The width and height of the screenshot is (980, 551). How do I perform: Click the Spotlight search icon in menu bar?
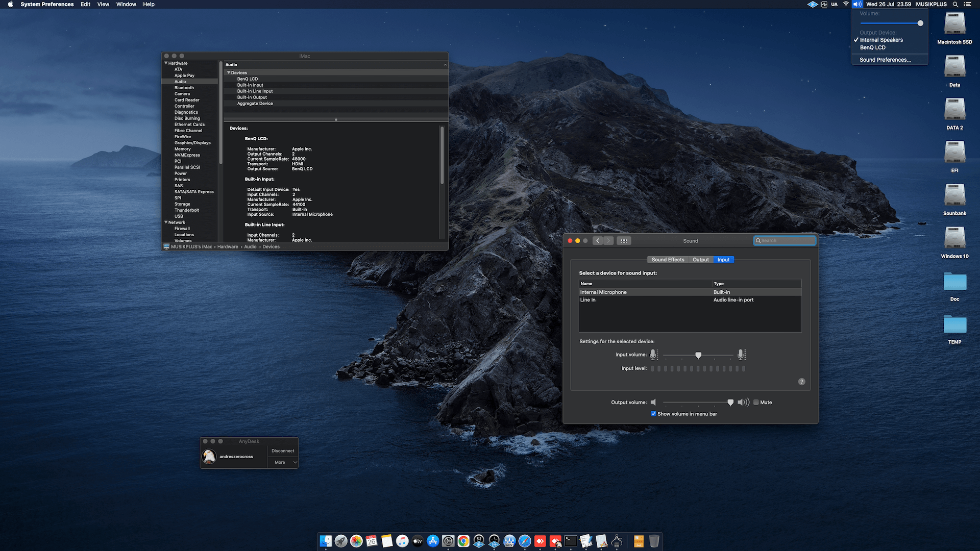[x=955, y=4]
